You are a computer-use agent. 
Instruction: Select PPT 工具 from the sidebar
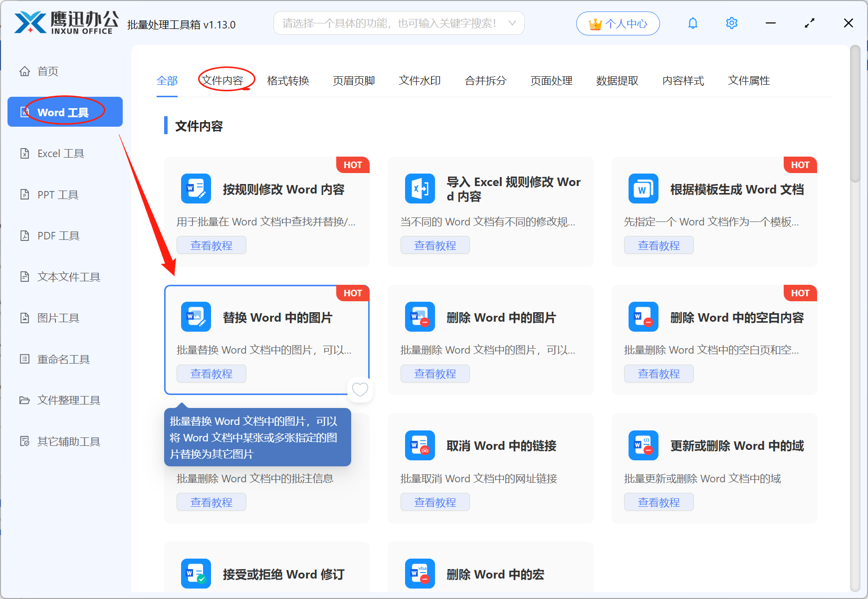(57, 195)
